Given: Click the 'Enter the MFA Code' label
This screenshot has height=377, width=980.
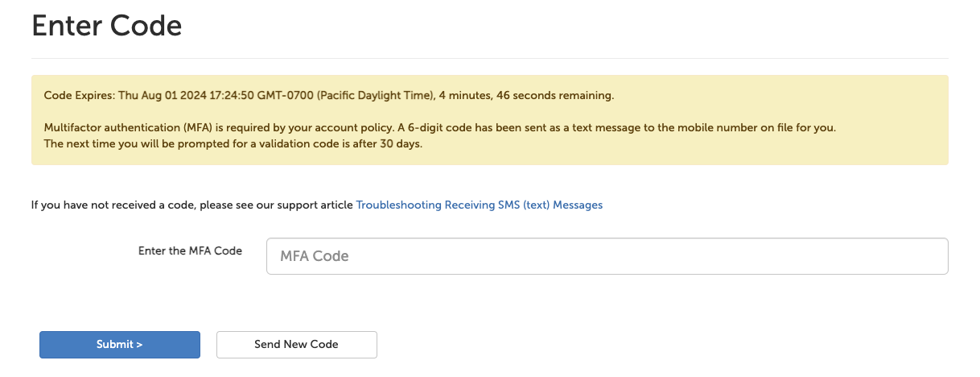Looking at the screenshot, I should coord(190,251).
